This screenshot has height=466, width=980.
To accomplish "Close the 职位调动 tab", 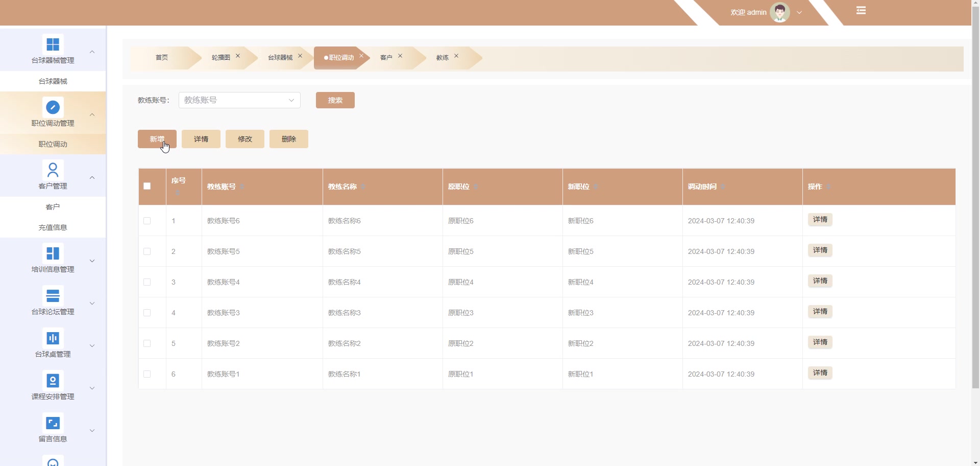I will [x=361, y=56].
